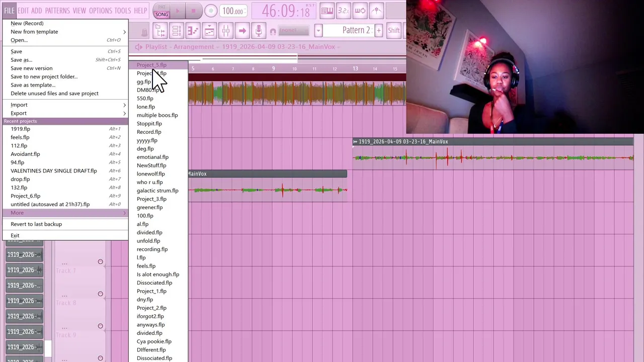The height and width of the screenshot is (362, 644).
Task: Open Cya pookie.flp from submenu
Action: (158, 341)
